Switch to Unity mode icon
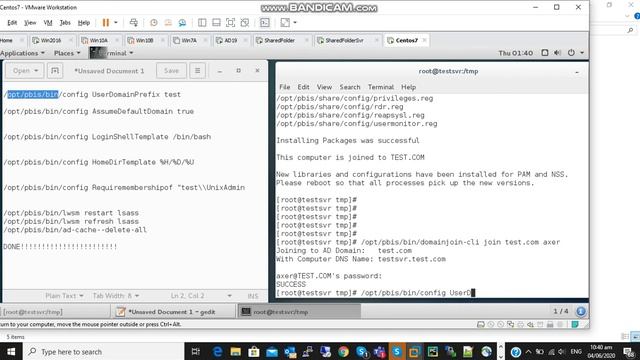 pyautogui.click(x=245, y=23)
